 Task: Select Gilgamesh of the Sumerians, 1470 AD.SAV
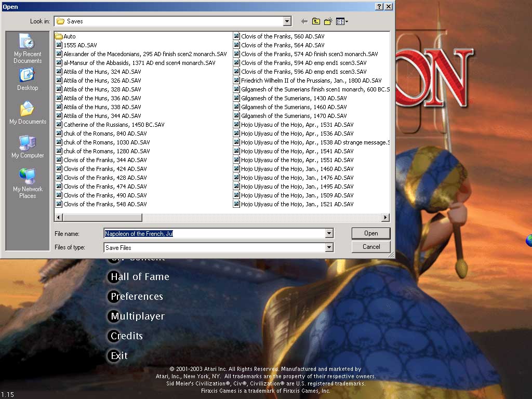[294, 116]
